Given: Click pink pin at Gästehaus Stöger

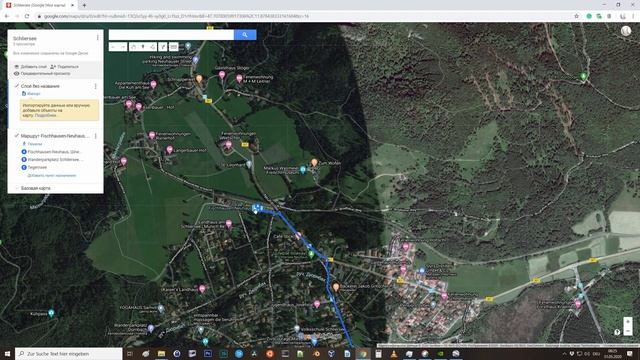Looking at the screenshot, I should pyautogui.click(x=222, y=75).
